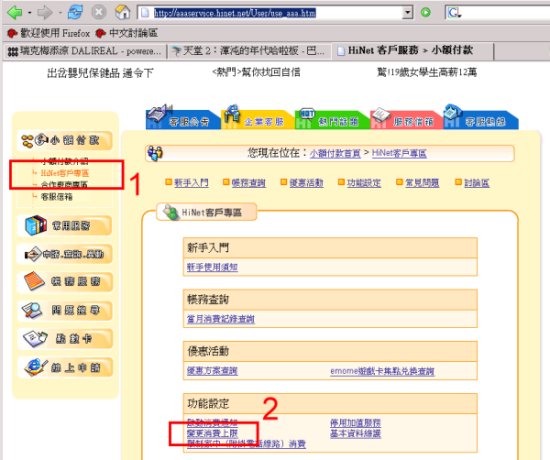Click the books icon beside 常用服務 in the sidebar
The height and width of the screenshot is (460, 550).
(x=36, y=225)
